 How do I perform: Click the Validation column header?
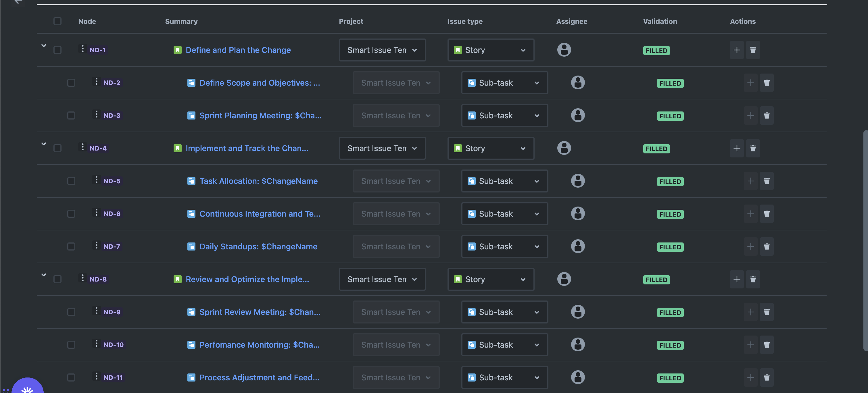(659, 22)
